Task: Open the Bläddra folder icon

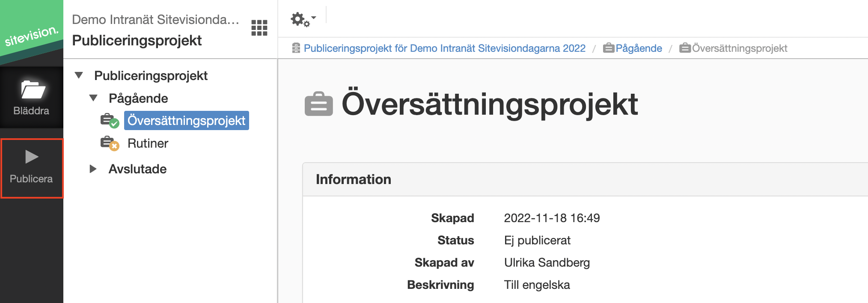Action: click(x=33, y=89)
